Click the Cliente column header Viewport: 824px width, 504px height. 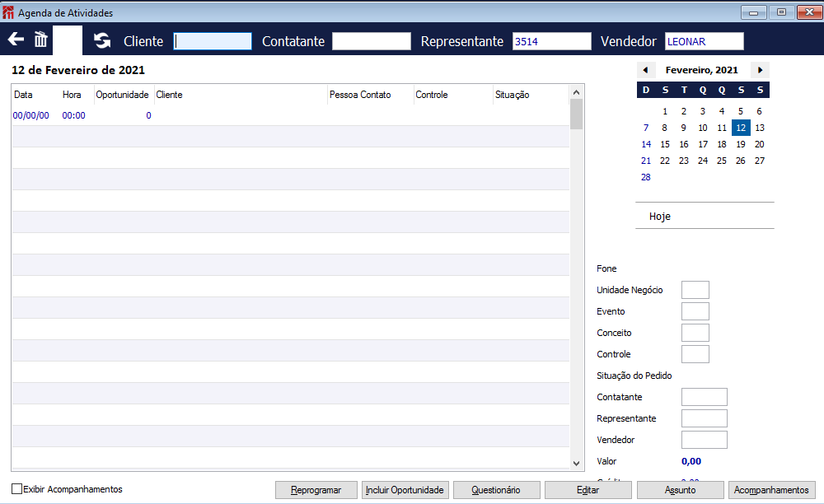tap(169, 95)
